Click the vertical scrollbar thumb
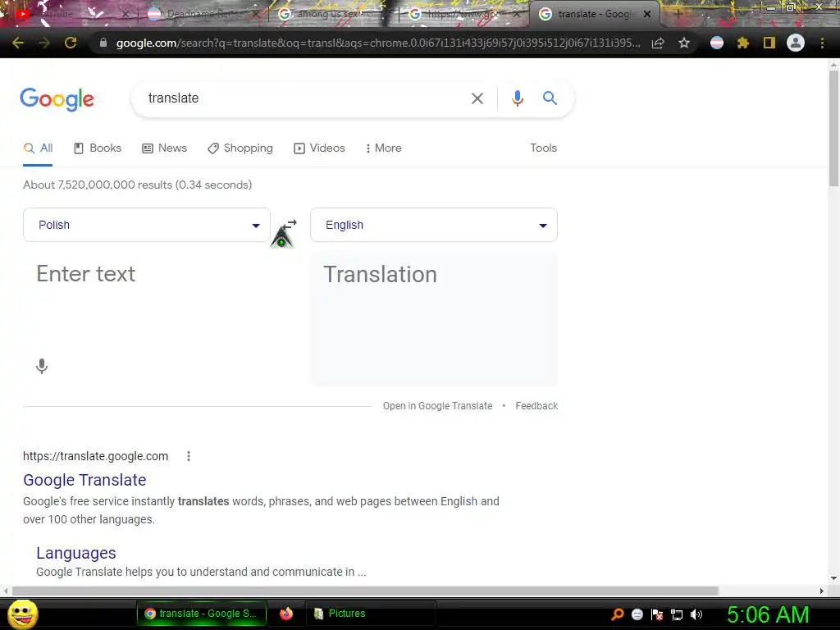Viewport: 840px width, 630px height. click(833, 128)
